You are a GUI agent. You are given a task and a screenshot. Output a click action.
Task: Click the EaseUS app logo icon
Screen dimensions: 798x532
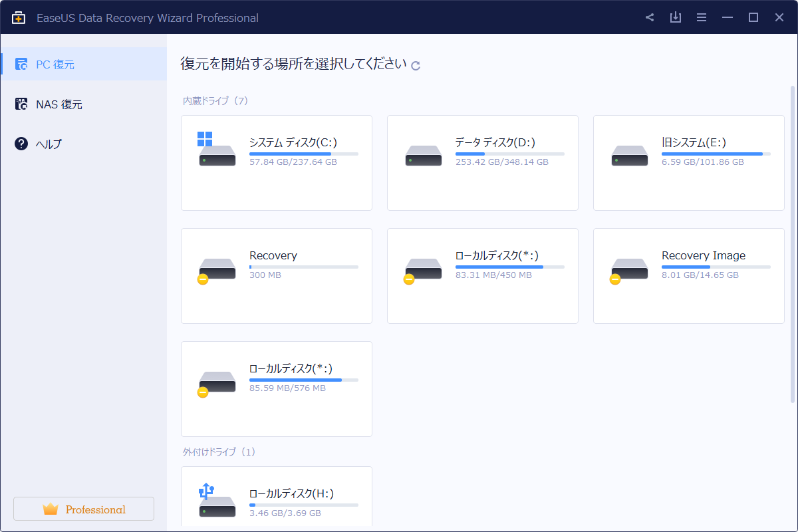click(x=19, y=18)
